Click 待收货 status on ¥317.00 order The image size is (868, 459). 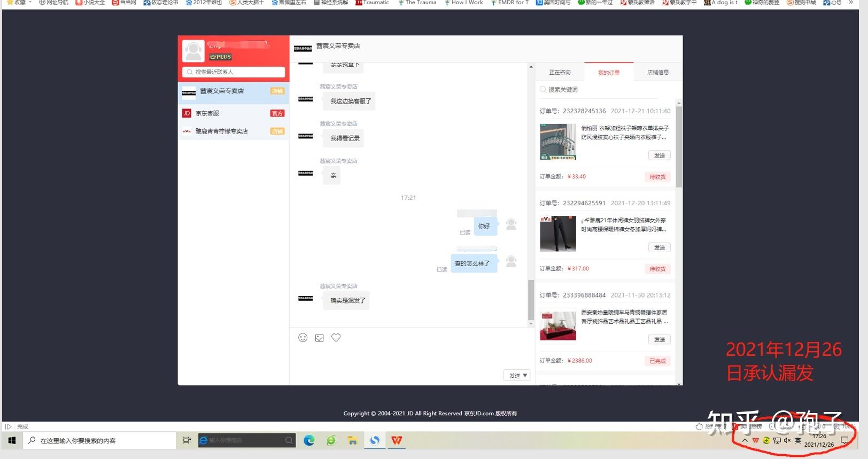(x=657, y=269)
